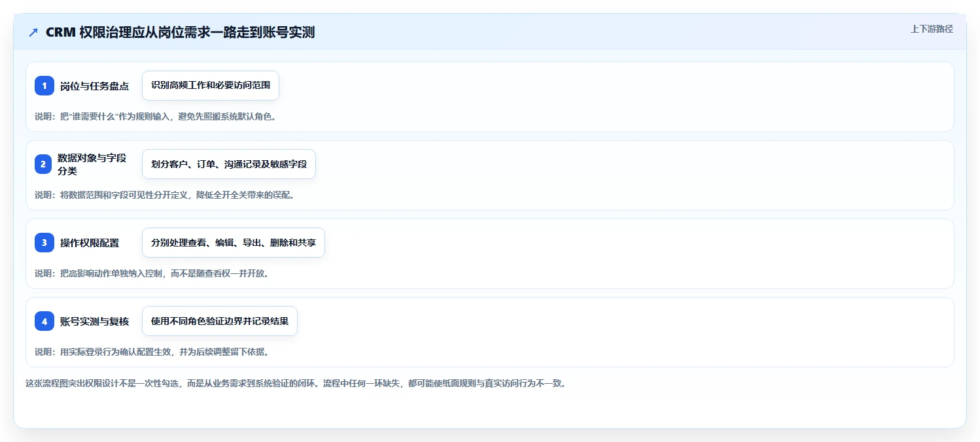Click the 操作权限配置 step heading

(90, 243)
